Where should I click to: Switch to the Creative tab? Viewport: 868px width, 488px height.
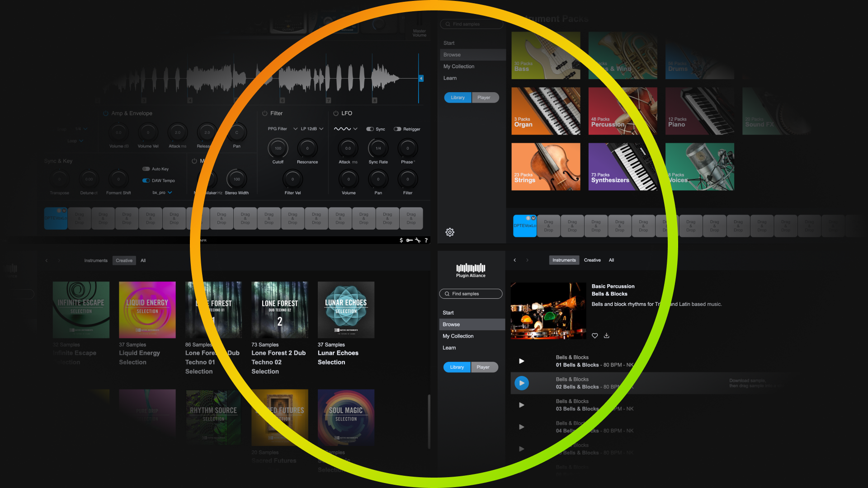pyautogui.click(x=592, y=260)
